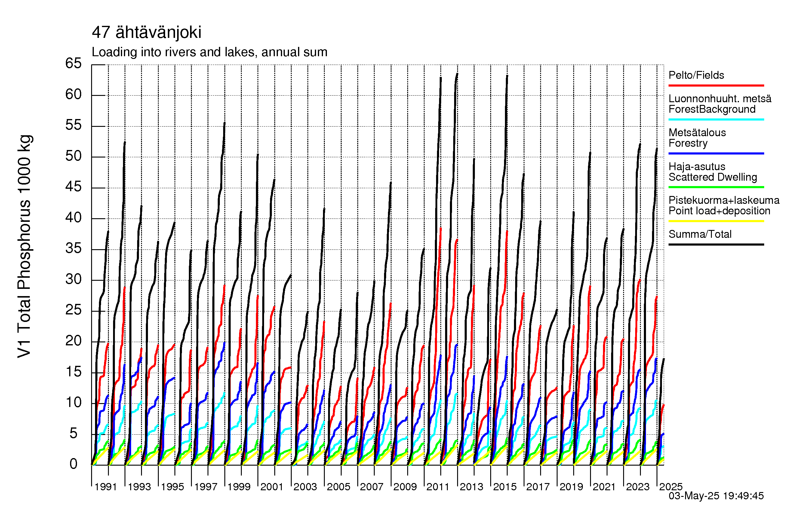Click the y-axis value 65
This screenshot has width=812, height=511.
click(x=73, y=63)
